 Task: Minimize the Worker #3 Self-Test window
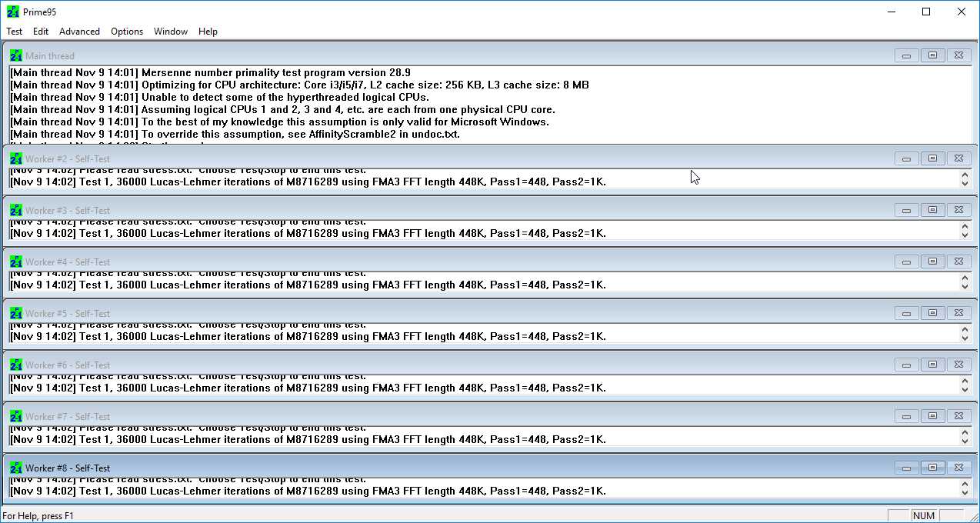coord(907,210)
